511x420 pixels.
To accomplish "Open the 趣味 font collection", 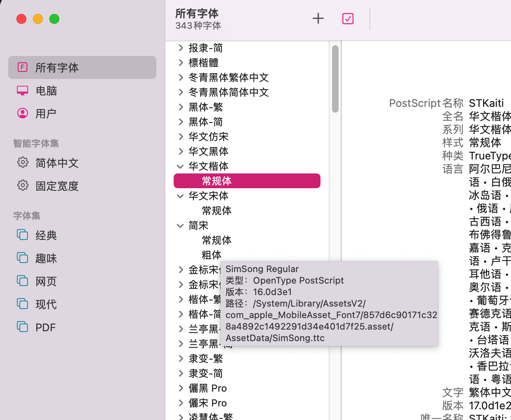I will point(46,258).
